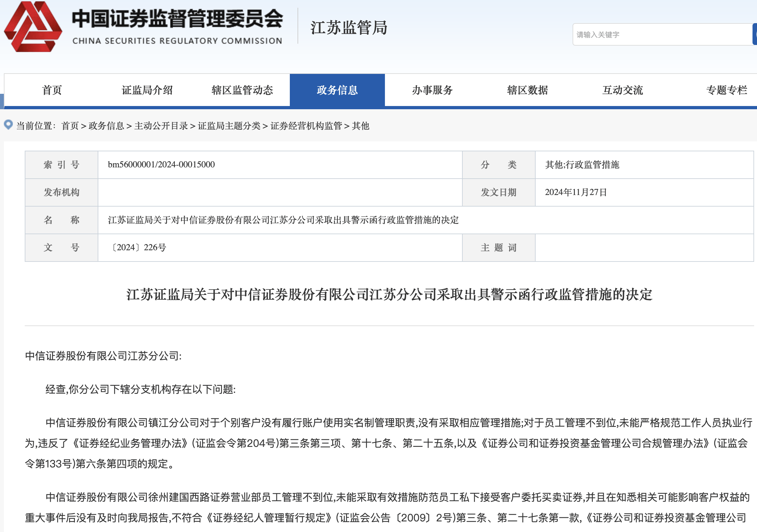This screenshot has width=757, height=532.
Task: Click the 发文日期 label cell
Action: pyautogui.click(x=499, y=192)
